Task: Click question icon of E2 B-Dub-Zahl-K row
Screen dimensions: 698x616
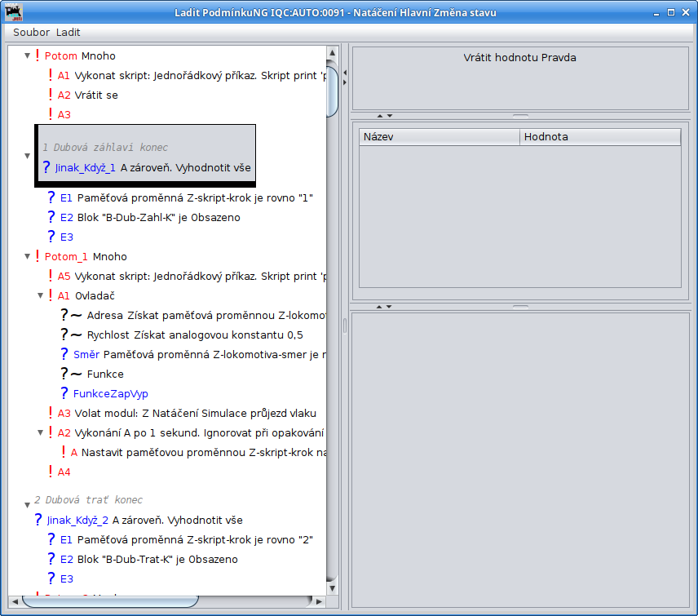Action: point(51,217)
